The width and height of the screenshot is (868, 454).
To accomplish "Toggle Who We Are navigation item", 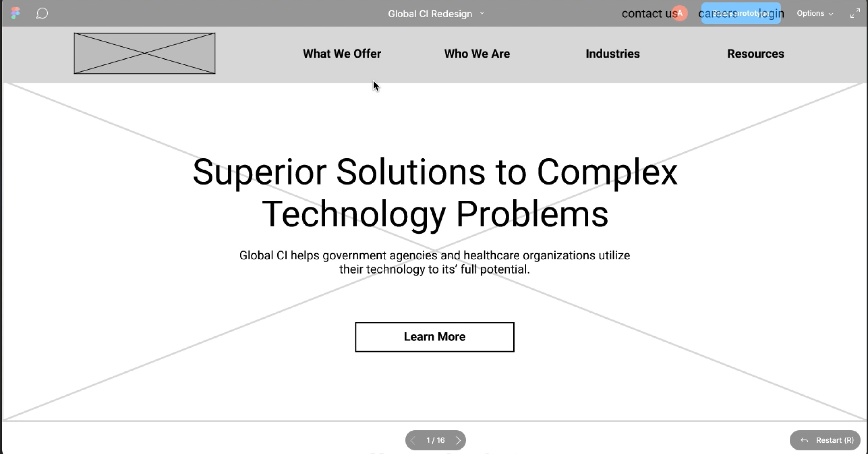I will click(x=477, y=53).
